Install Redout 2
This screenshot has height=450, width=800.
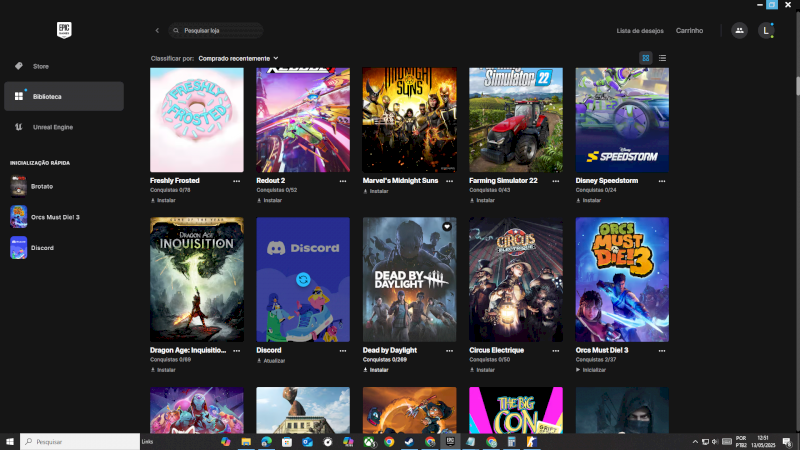pos(269,201)
